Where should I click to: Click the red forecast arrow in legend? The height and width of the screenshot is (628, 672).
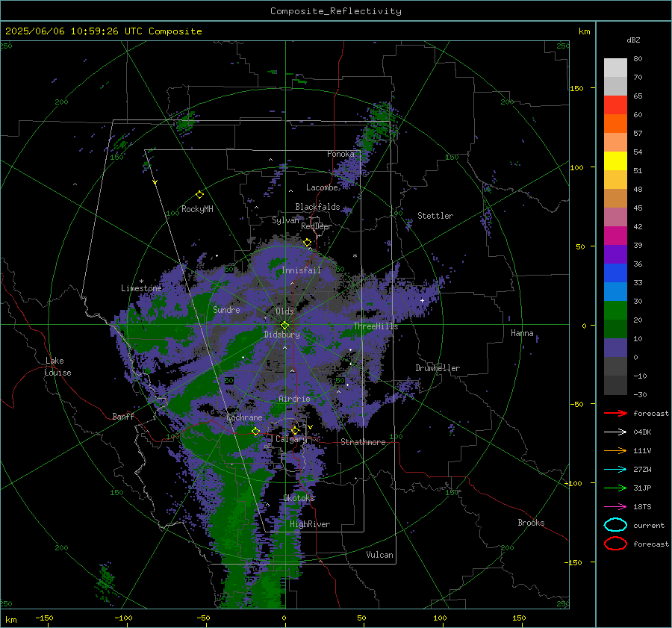click(x=615, y=413)
